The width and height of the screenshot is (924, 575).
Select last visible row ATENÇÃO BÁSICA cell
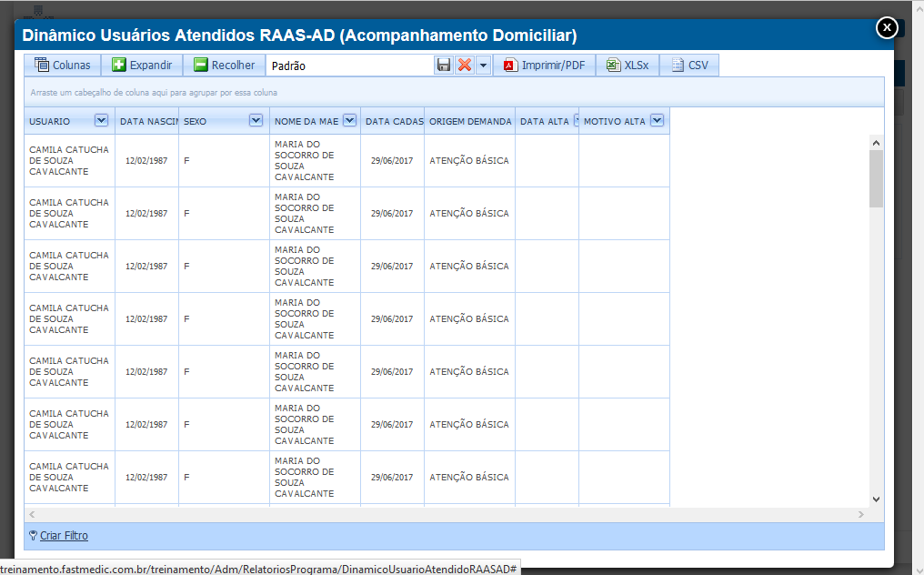click(469, 477)
